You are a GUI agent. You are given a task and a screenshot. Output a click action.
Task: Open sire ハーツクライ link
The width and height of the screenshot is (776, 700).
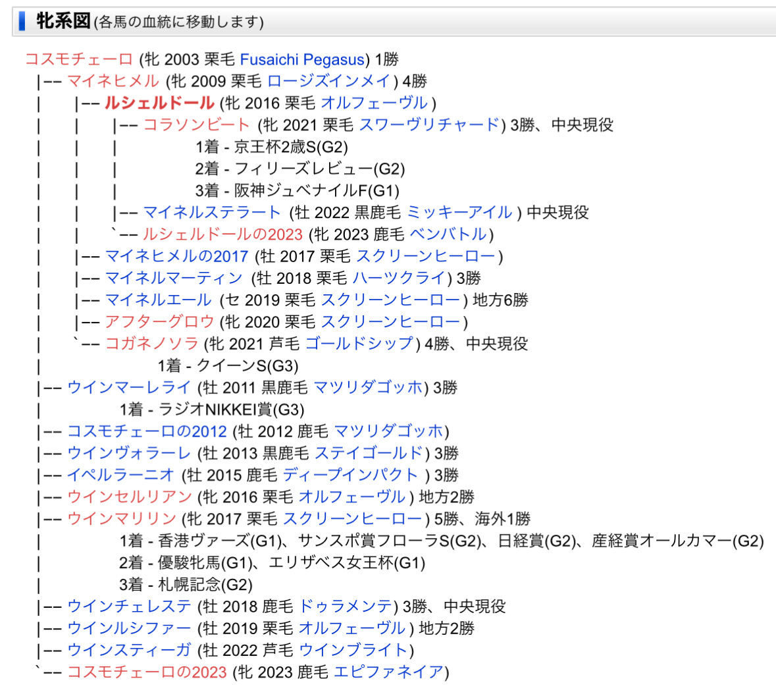coord(400,278)
